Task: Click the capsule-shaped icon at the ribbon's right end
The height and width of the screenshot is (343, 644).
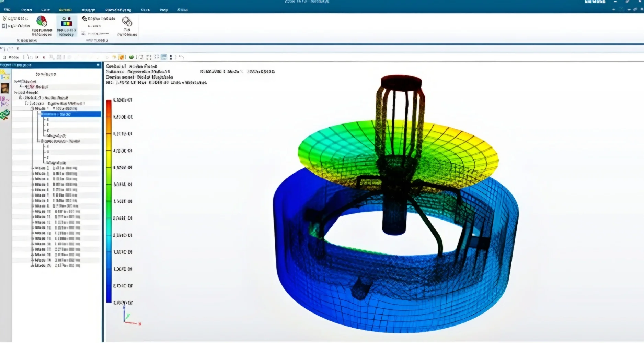Action: [127, 22]
